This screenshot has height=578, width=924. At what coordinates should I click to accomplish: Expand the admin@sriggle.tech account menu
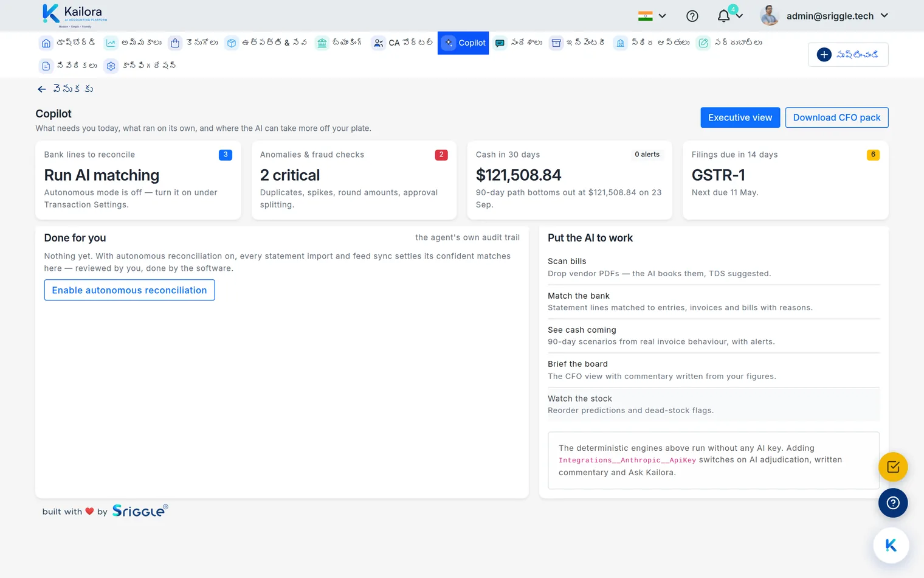tap(837, 16)
